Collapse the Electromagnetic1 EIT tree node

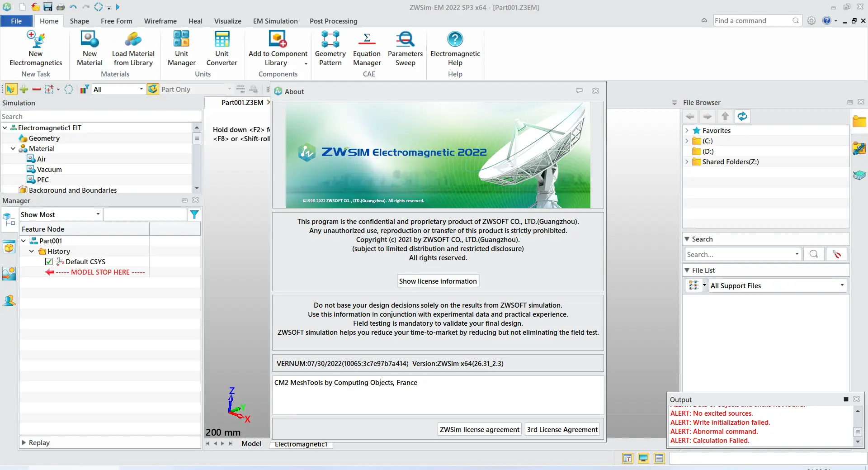[5, 128]
